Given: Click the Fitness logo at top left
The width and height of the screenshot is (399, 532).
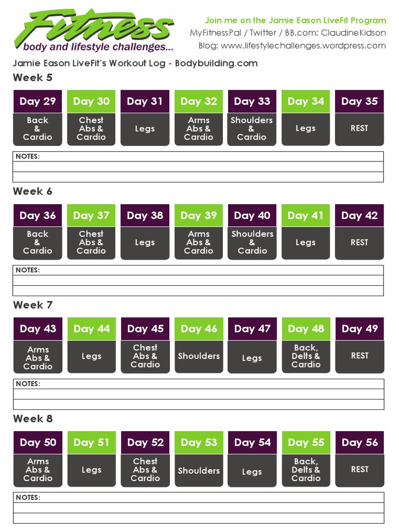Looking at the screenshot, I should 94,30.
